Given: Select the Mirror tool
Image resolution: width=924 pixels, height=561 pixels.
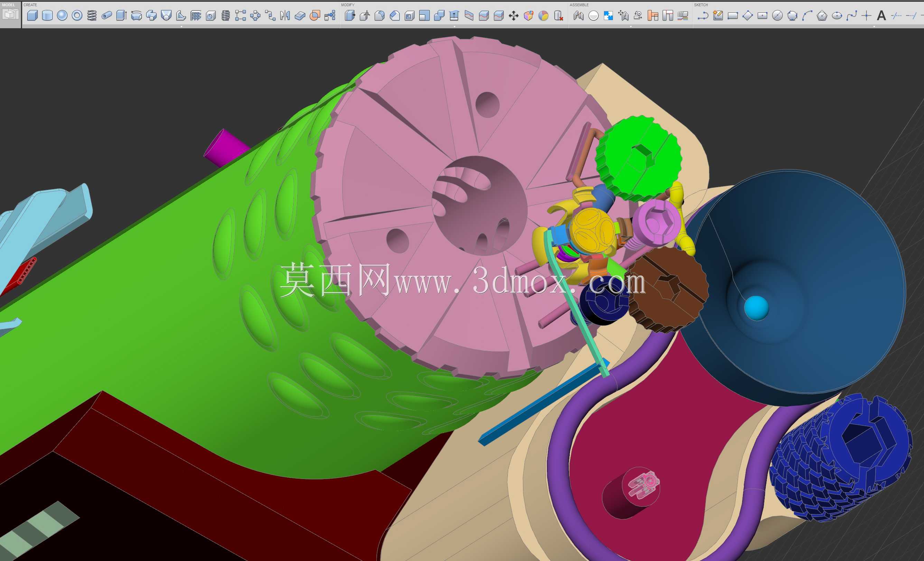Looking at the screenshot, I should pyautogui.click(x=285, y=15).
